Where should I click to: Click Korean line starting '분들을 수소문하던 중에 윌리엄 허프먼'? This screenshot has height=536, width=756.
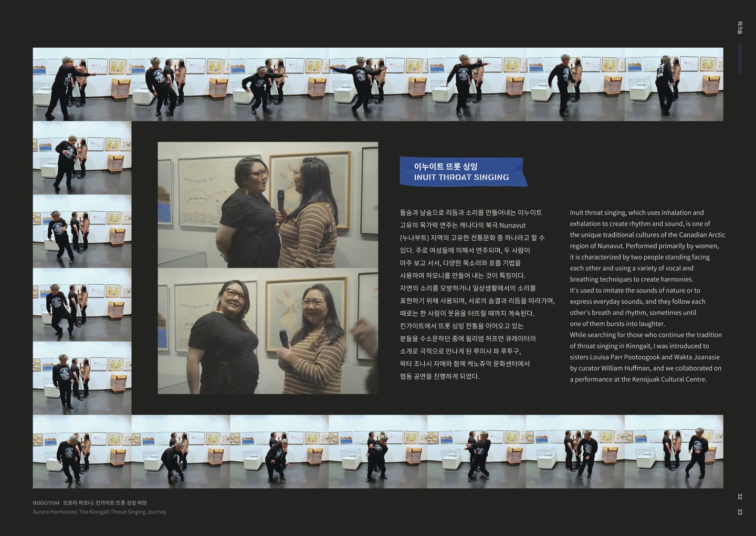(x=468, y=339)
